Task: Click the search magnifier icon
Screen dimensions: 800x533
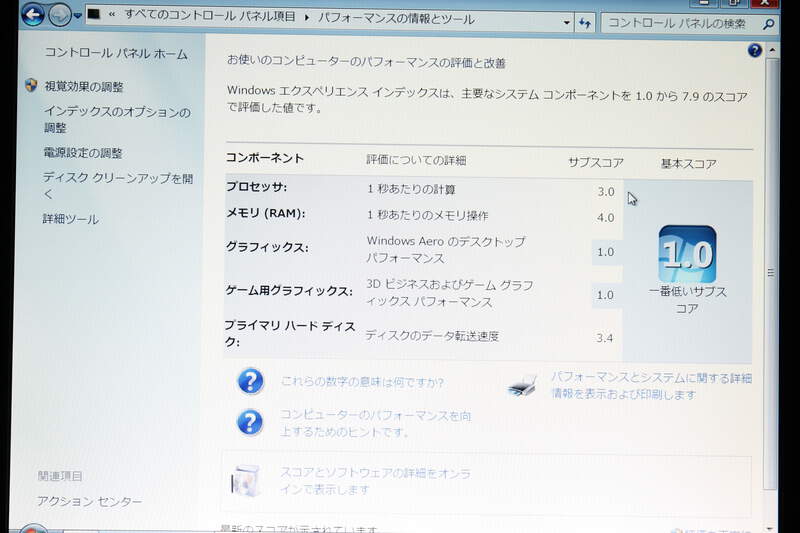Action: point(768,24)
